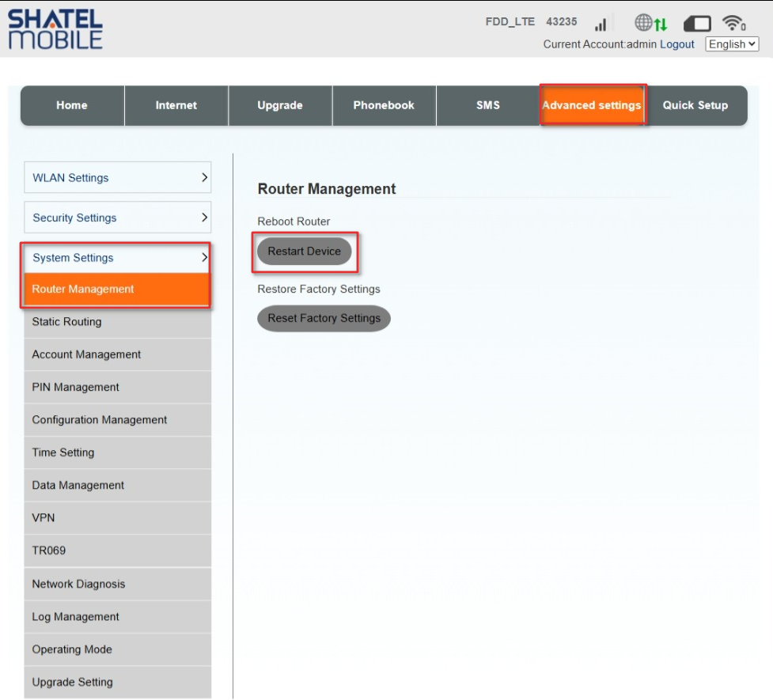Click the Router Management heading
This screenshot has width=773, height=700.
[326, 189]
